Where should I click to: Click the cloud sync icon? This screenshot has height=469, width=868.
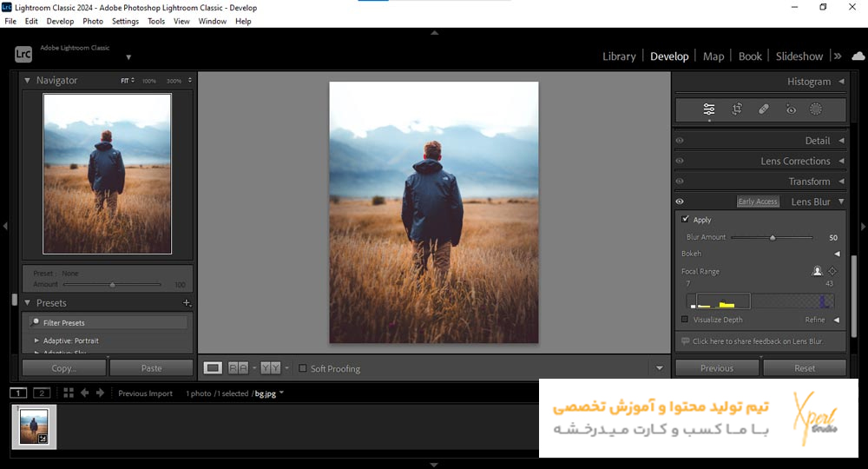tap(858, 56)
